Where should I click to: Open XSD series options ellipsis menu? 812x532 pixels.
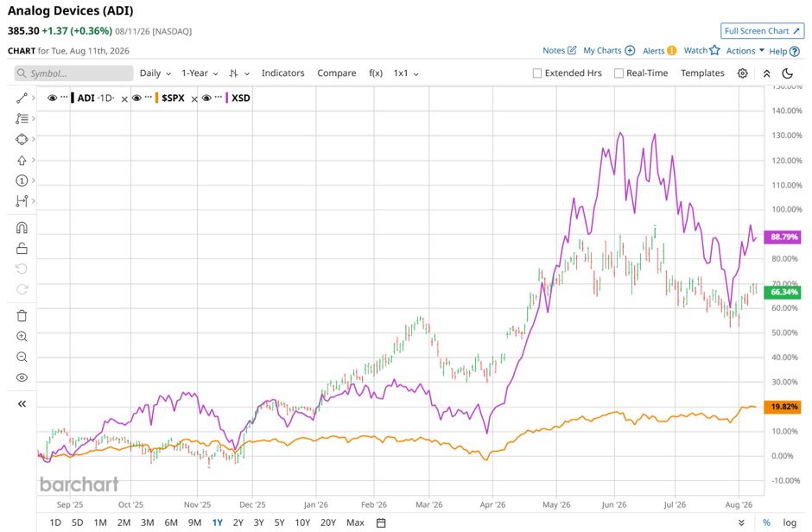pyautogui.click(x=218, y=96)
